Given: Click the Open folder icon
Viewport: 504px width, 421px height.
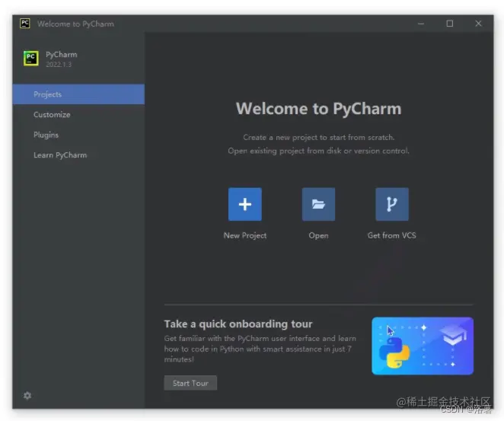Looking at the screenshot, I should point(318,204).
